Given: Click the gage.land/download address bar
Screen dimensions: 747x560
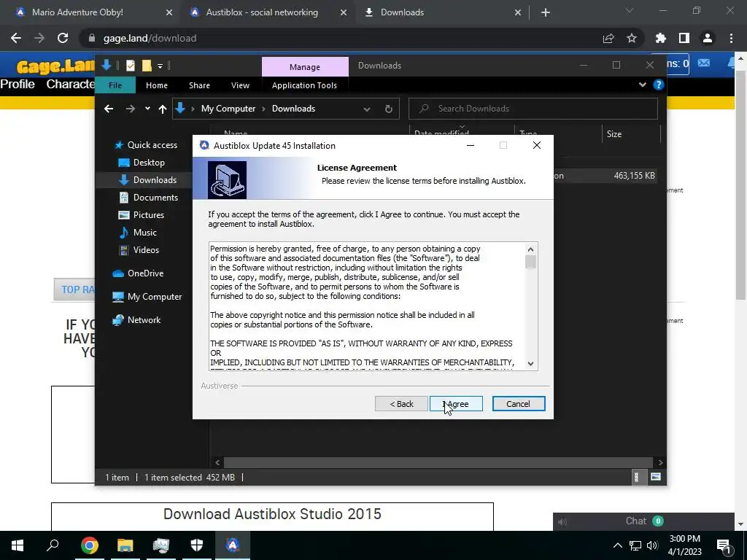Looking at the screenshot, I should (343, 38).
